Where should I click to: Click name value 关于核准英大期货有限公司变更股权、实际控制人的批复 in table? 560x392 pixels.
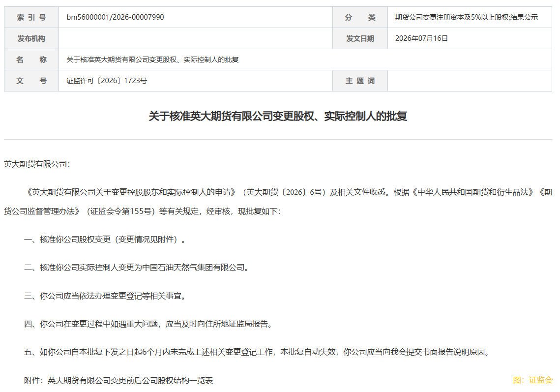[x=152, y=60]
